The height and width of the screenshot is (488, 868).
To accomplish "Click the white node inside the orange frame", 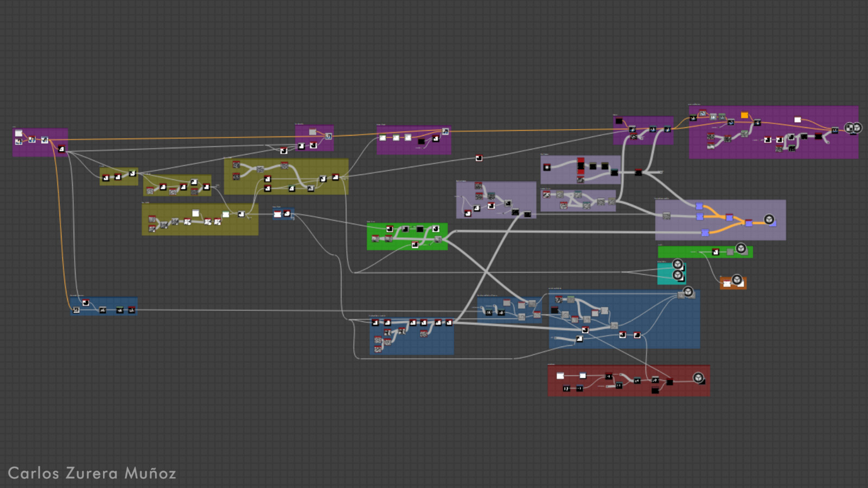I will click(726, 284).
